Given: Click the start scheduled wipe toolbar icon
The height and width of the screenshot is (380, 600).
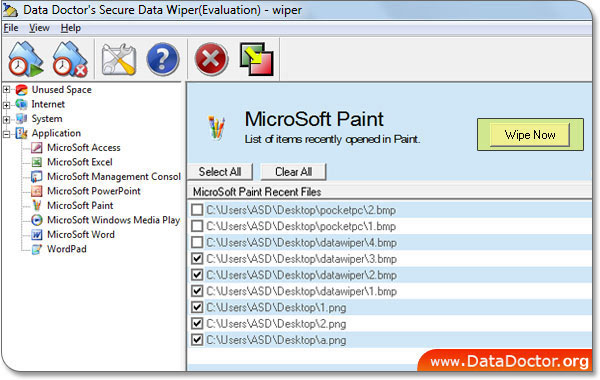Looking at the screenshot, I should (x=26, y=59).
